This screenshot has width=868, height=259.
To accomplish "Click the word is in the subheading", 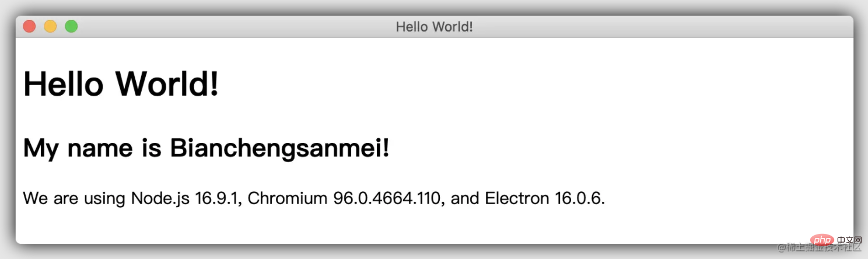I will [x=151, y=149].
